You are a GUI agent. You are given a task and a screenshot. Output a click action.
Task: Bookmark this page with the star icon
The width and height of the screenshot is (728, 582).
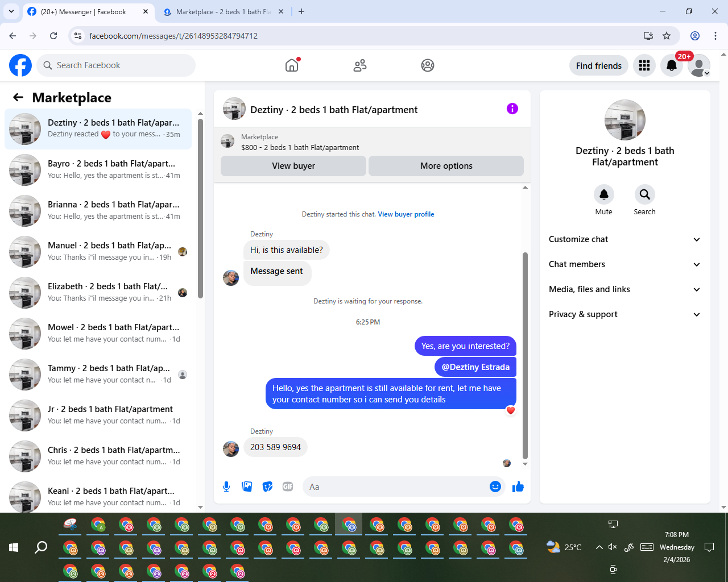pyautogui.click(x=667, y=36)
